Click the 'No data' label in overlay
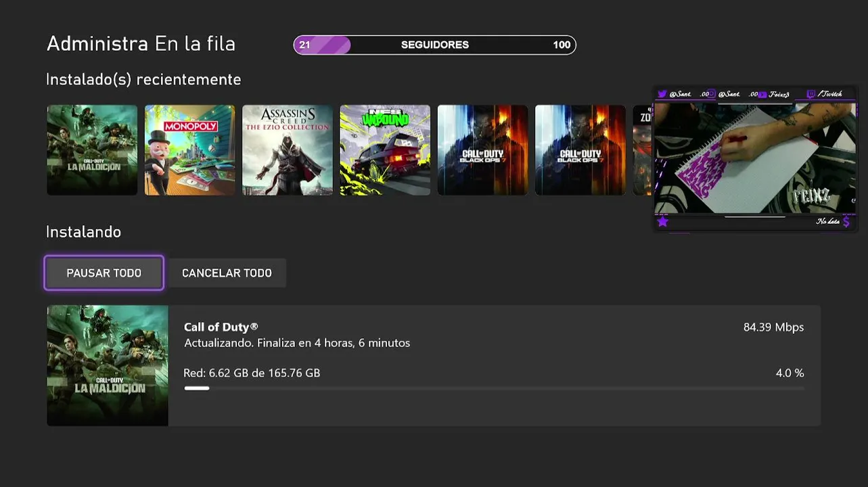868x487 pixels. [827, 221]
